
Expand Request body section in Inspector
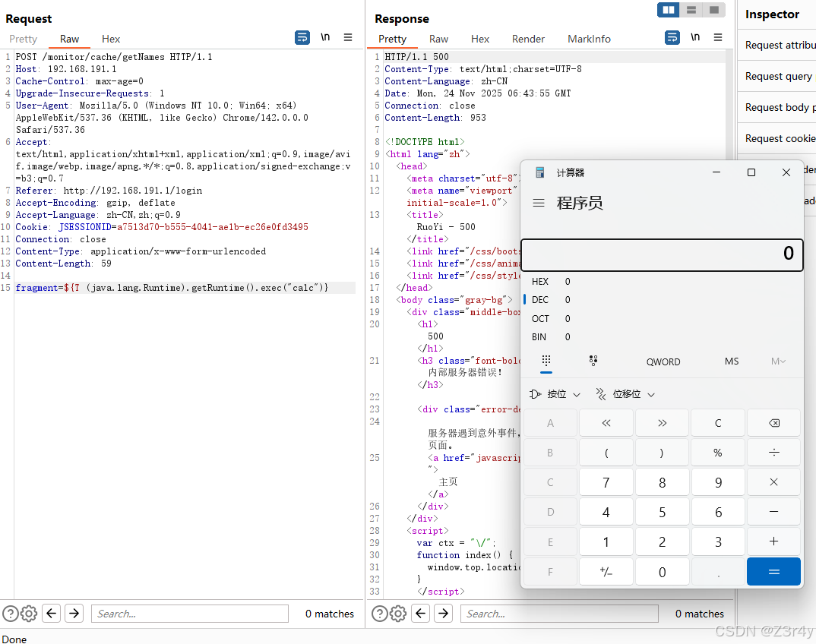[x=777, y=108]
